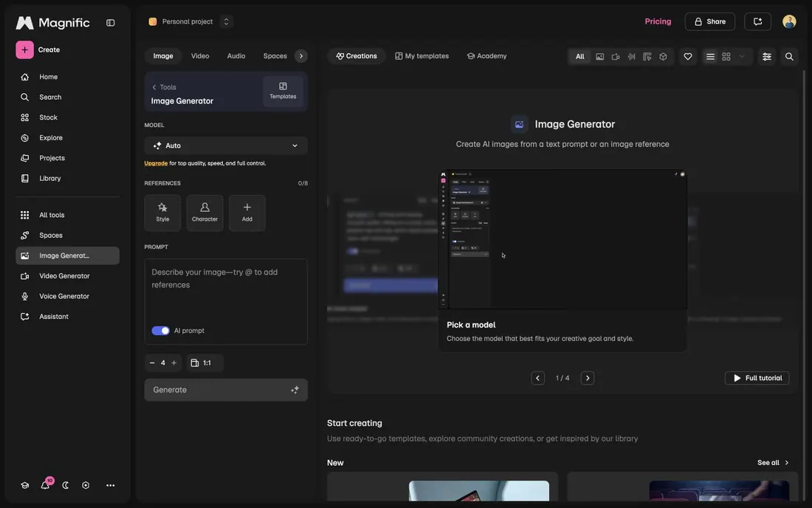Click the Pricing link
Screen dimensions: 812x508
point(658,21)
